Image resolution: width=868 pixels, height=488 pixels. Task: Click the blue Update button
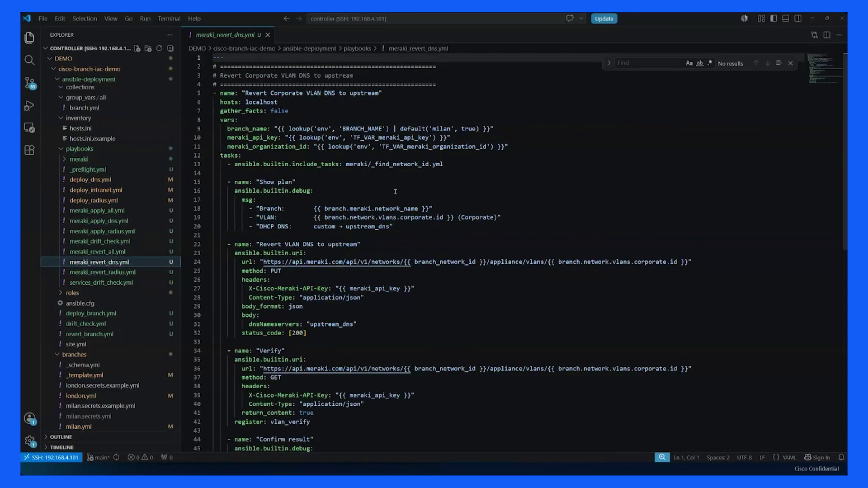[604, 19]
